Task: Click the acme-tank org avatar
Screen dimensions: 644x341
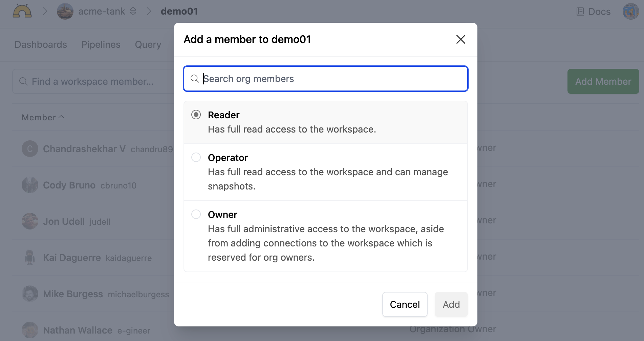Action: pos(65,12)
